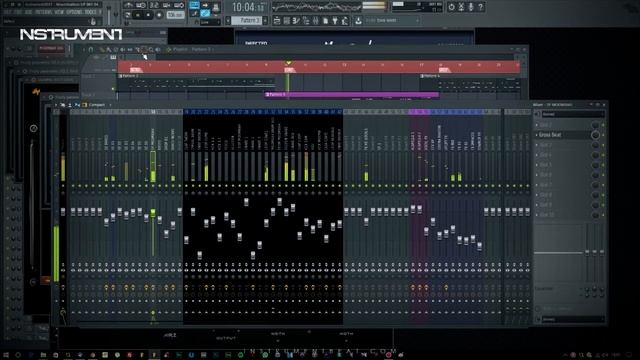Expand the Slot 5 arrow menu

click(x=537, y=165)
